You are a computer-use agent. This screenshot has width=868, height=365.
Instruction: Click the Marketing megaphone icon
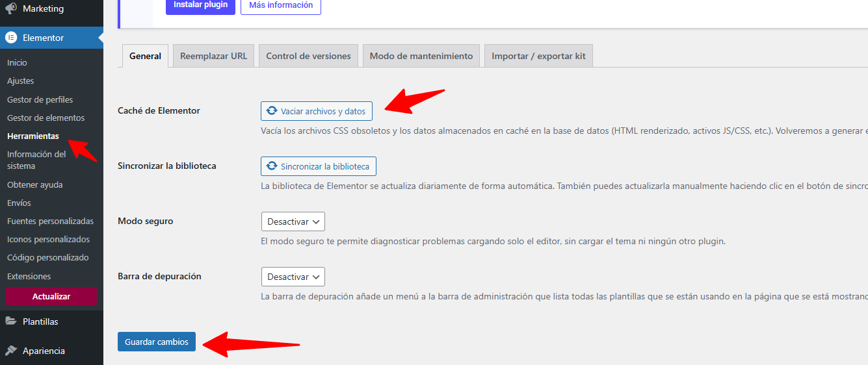coord(11,9)
